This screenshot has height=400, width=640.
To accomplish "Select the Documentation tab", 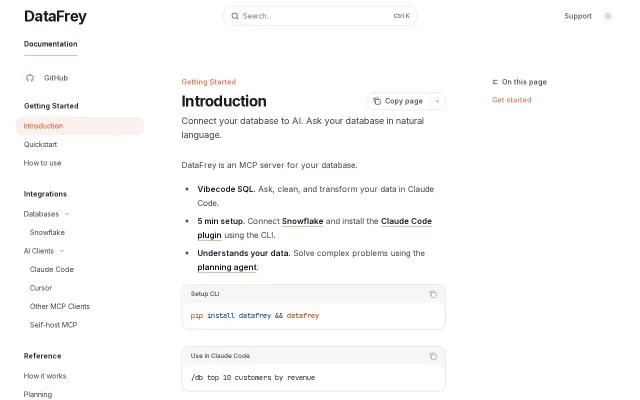I will [x=51, y=44].
